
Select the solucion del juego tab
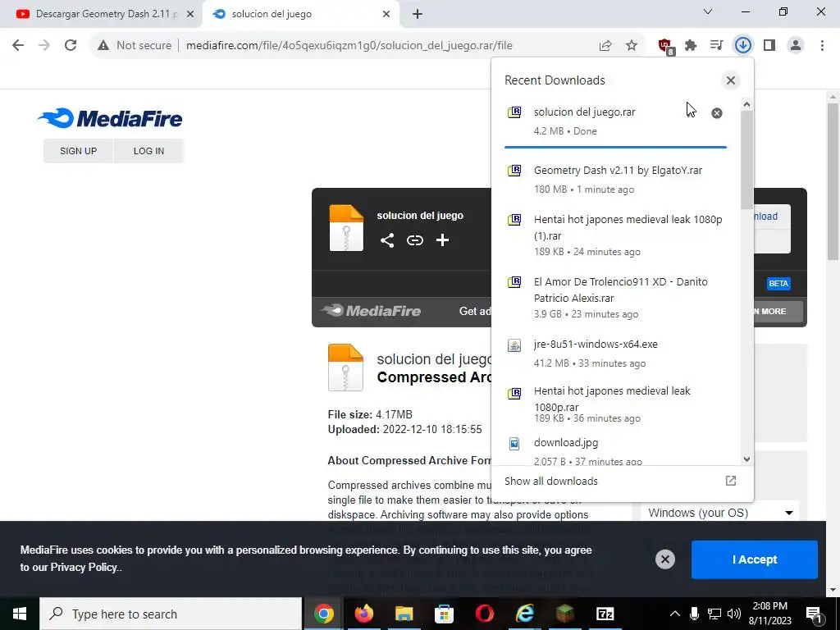pos(300,14)
